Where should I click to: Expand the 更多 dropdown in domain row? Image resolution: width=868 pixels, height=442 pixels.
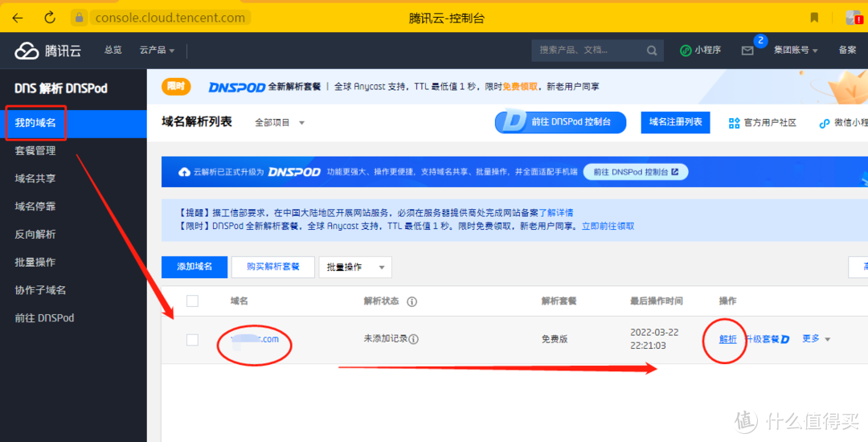pyautogui.click(x=816, y=339)
